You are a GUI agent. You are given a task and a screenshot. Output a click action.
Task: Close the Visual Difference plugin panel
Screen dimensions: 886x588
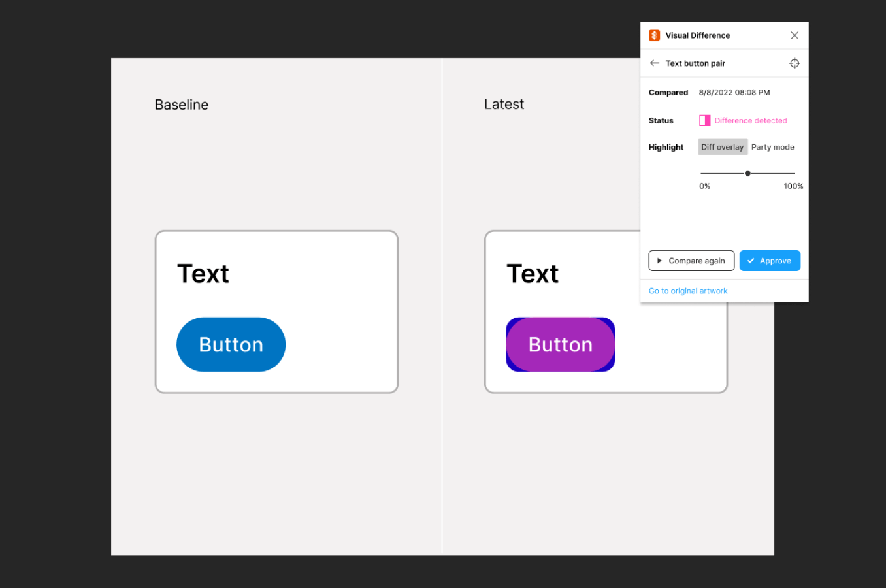[x=794, y=35]
